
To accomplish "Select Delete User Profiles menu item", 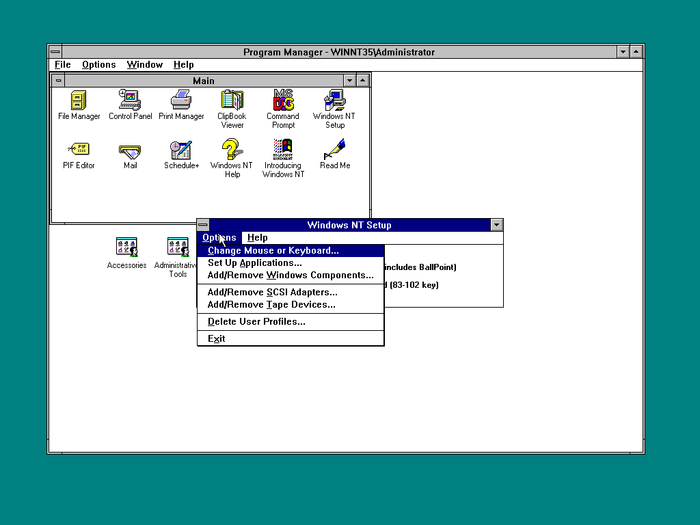I will coord(256,321).
